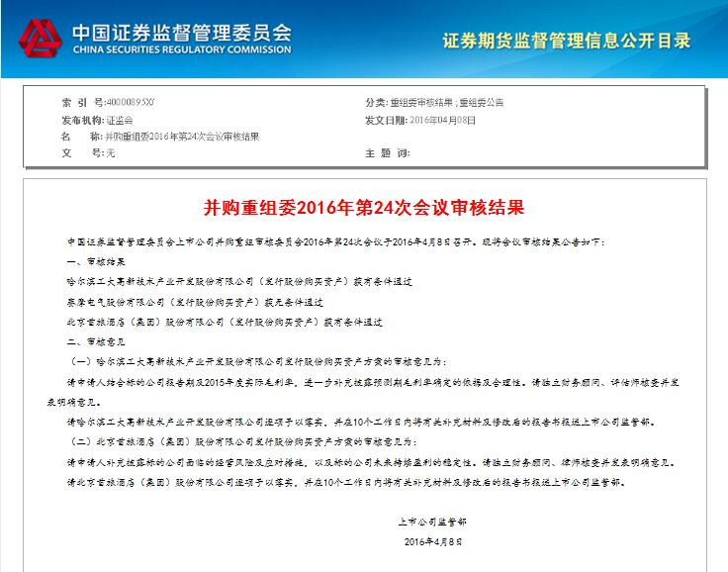Select the index number 40000895X

(x=130, y=102)
